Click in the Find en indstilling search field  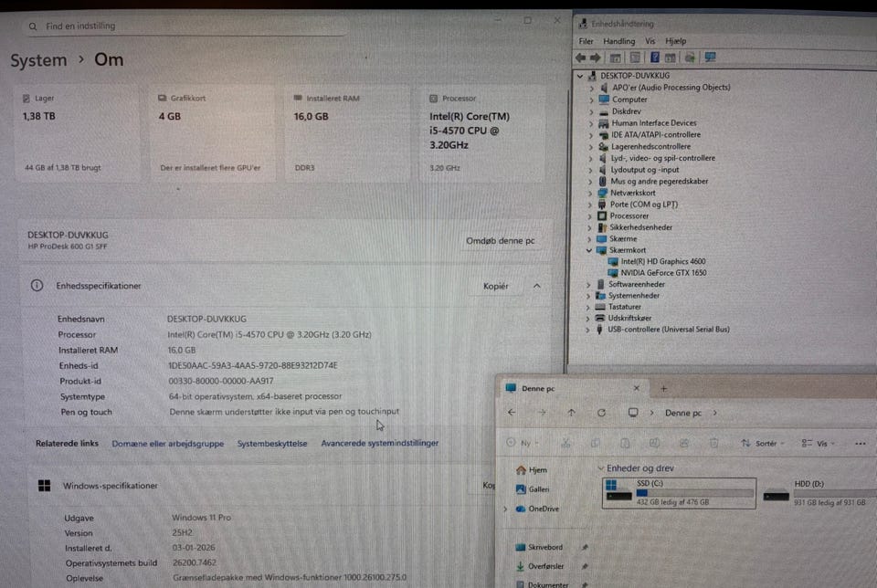tap(187, 26)
